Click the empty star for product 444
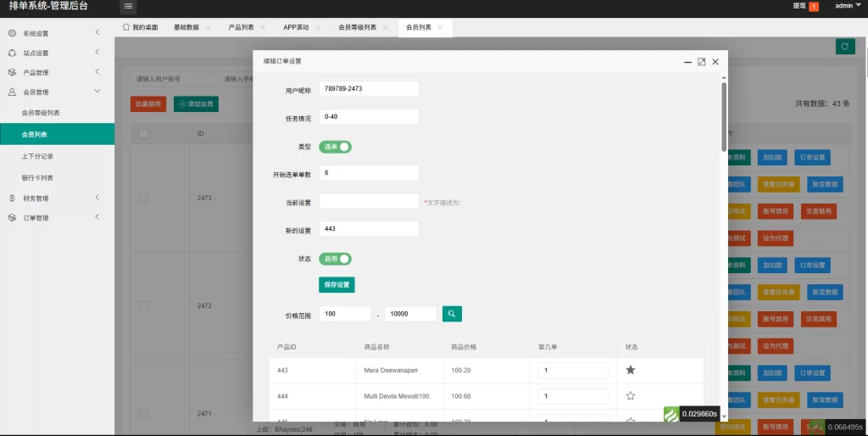 (x=630, y=396)
